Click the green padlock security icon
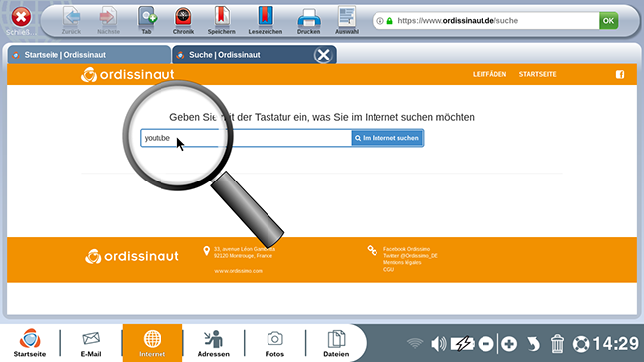This screenshot has height=362, width=644. (x=389, y=21)
